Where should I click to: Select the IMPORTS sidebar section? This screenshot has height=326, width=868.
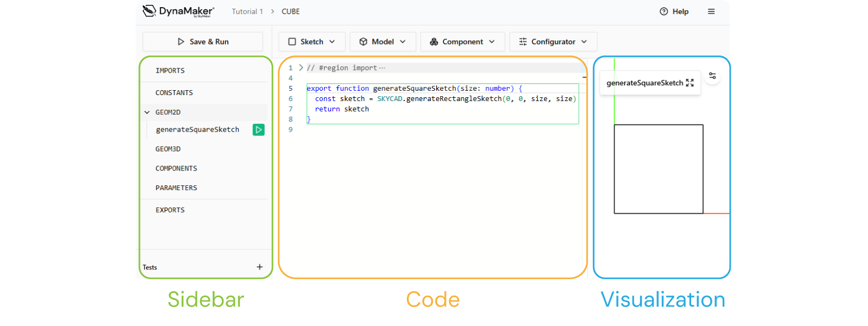(170, 71)
